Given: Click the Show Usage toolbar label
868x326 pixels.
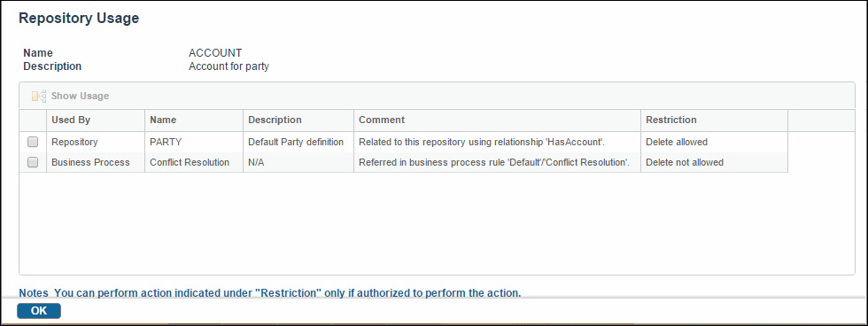Looking at the screenshot, I should click(x=80, y=96).
